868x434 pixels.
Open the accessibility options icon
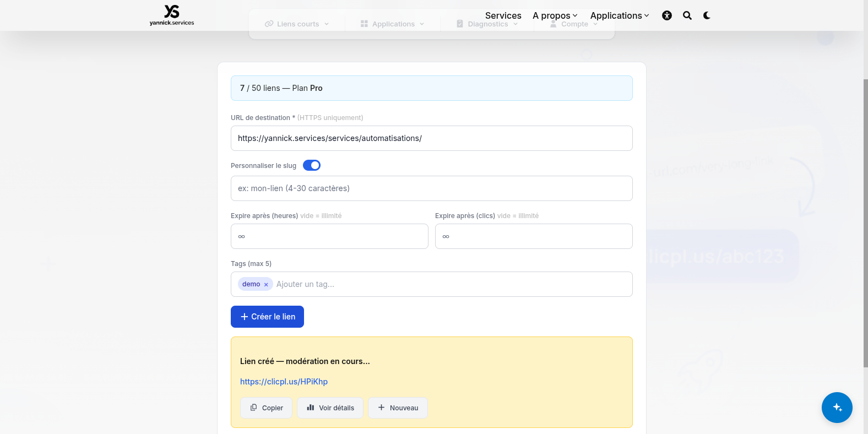coord(667,15)
